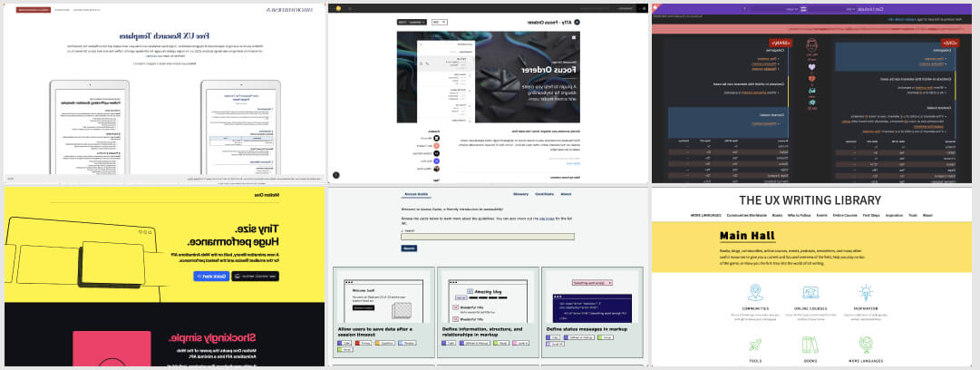Select the Inspiration lightbulb icon
Viewport: 980px width, 370px height.
pos(867,293)
